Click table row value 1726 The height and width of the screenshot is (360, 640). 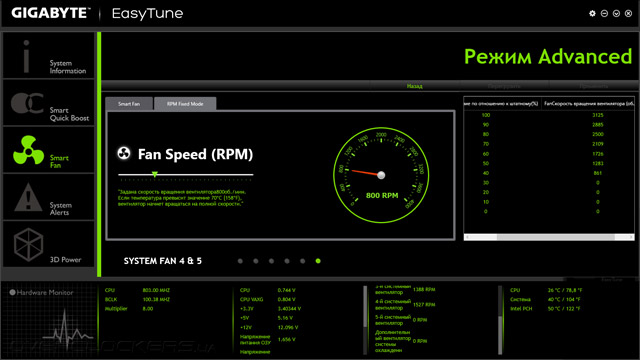[598, 154]
